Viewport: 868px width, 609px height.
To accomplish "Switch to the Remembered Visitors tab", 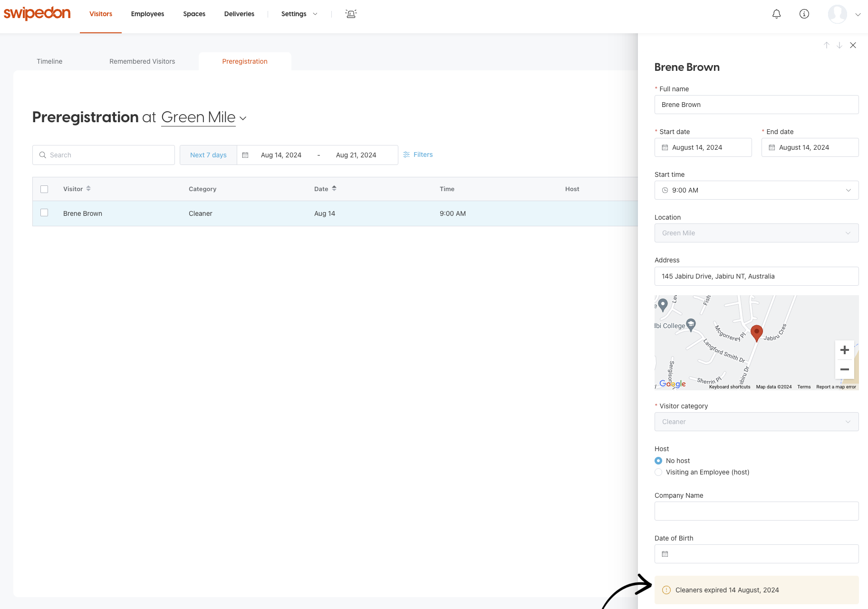I will (142, 61).
